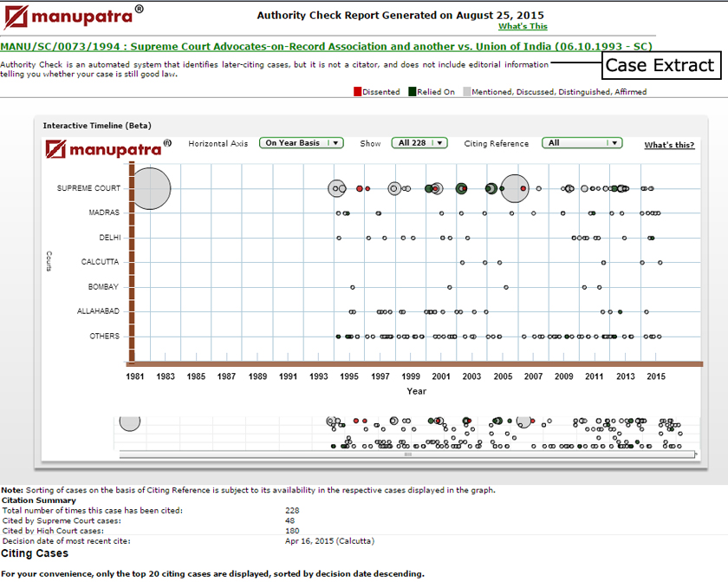This screenshot has height=582, width=728.
Task: Click the What's this? link in timeline panel
Action: coord(668,145)
